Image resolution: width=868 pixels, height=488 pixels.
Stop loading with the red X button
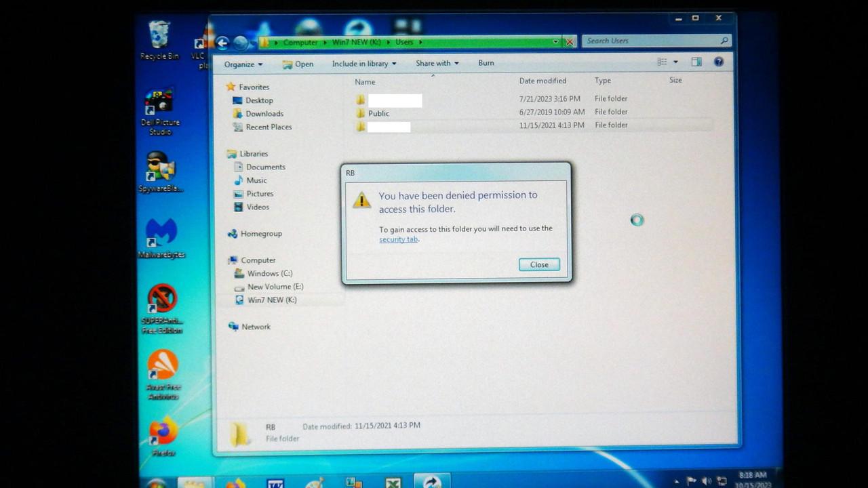point(570,42)
